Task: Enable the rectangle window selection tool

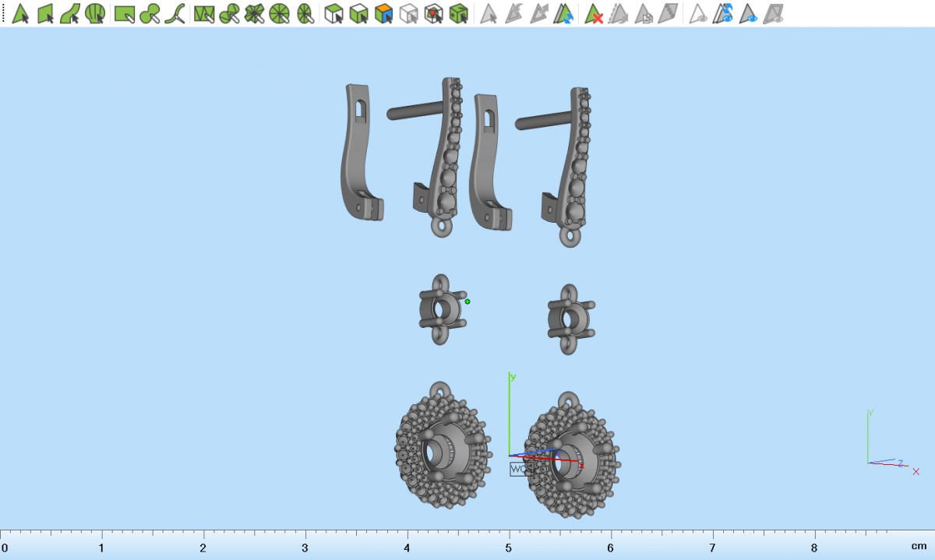Action: 125,13
